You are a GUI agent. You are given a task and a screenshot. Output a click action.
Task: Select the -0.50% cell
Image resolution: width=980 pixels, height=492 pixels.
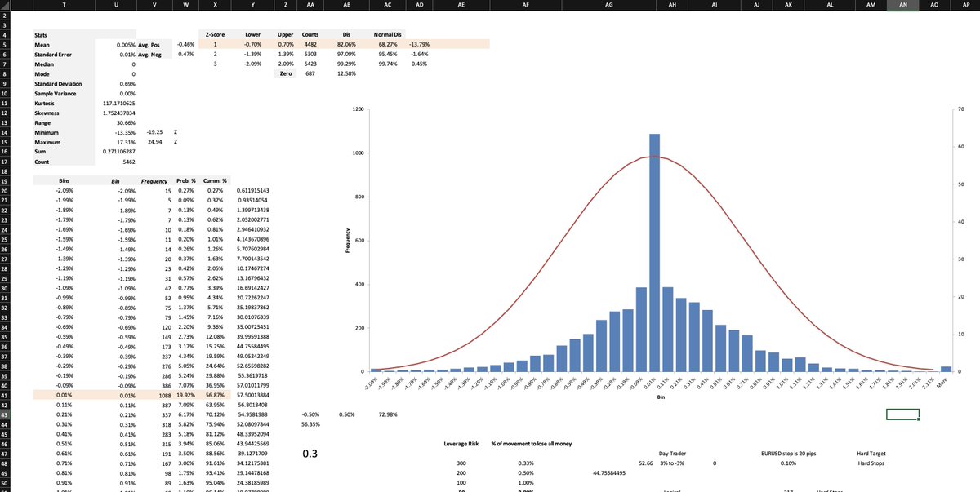click(x=310, y=414)
